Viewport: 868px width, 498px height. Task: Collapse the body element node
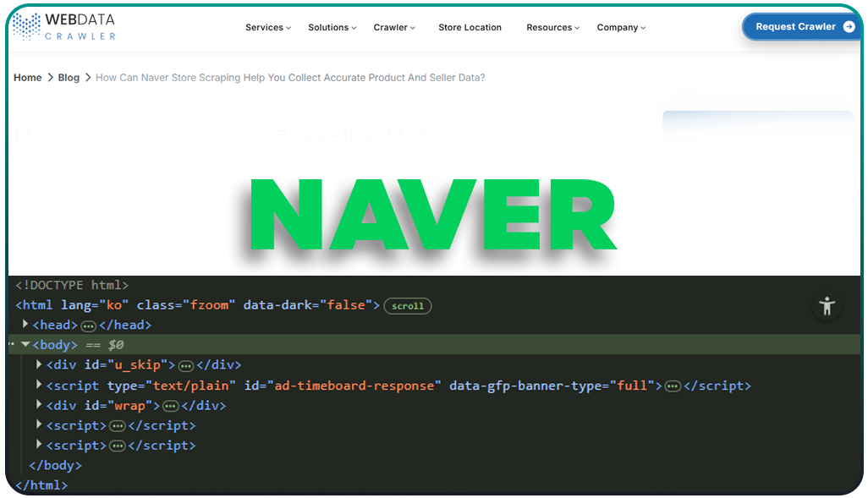tap(25, 344)
